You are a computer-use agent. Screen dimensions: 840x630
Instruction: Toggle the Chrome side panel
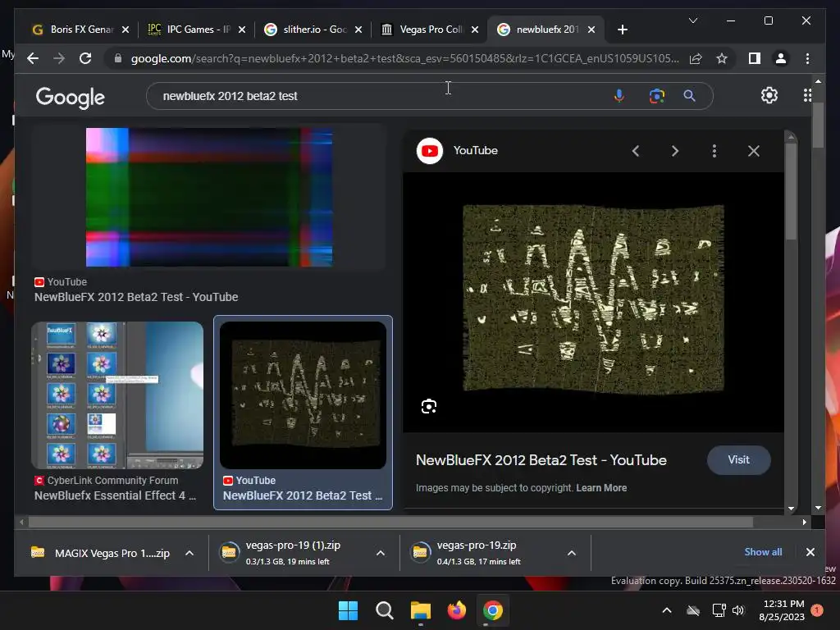(755, 58)
